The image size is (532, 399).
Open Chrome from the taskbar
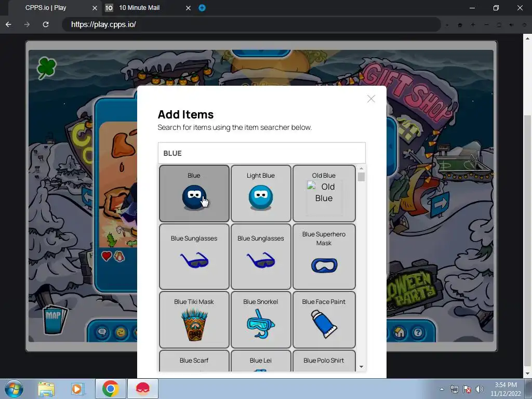coord(110,389)
